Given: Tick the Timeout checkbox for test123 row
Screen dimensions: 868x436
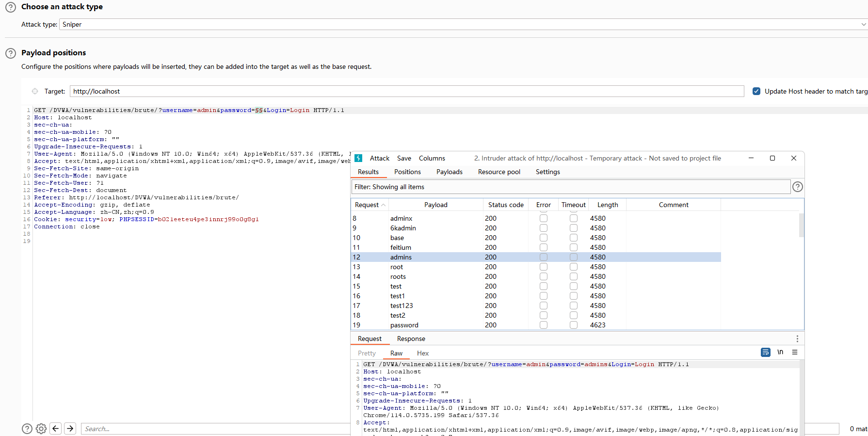Looking at the screenshot, I should pyautogui.click(x=574, y=306).
